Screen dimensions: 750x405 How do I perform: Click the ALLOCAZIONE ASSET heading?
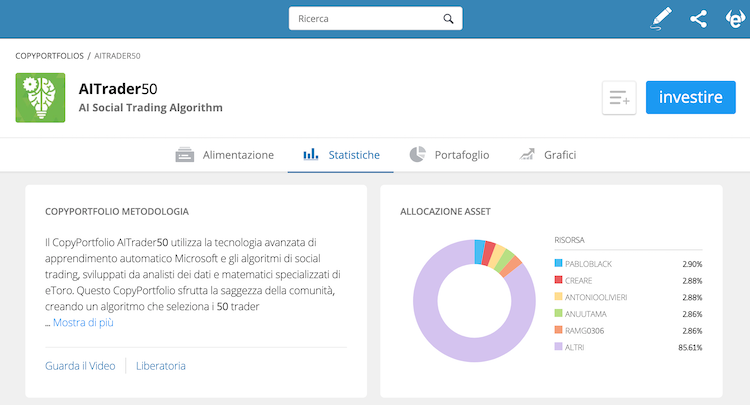(x=445, y=211)
